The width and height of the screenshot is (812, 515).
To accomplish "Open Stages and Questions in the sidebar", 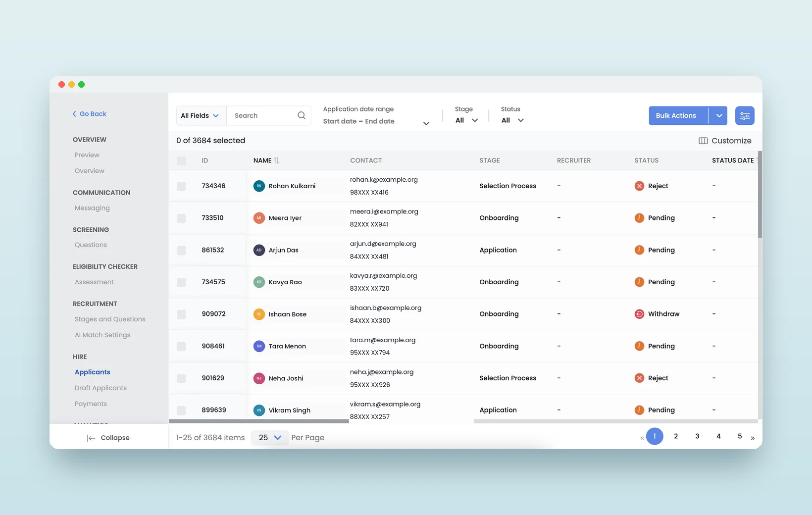I will (110, 319).
